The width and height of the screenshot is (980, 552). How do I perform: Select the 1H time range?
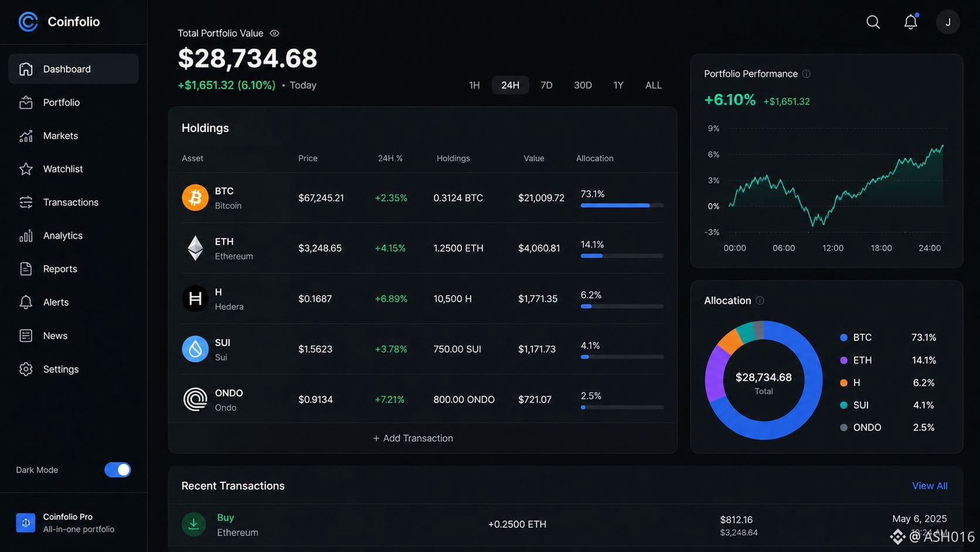[474, 85]
